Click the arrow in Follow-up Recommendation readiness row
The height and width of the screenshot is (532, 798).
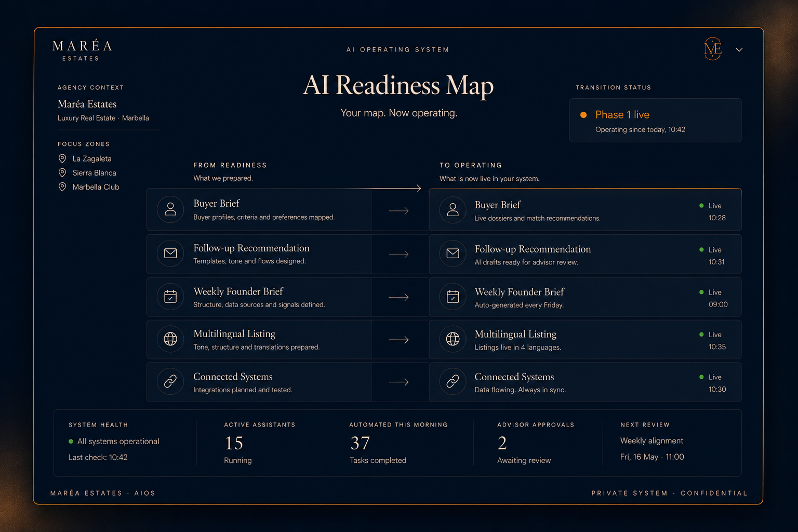(x=398, y=254)
